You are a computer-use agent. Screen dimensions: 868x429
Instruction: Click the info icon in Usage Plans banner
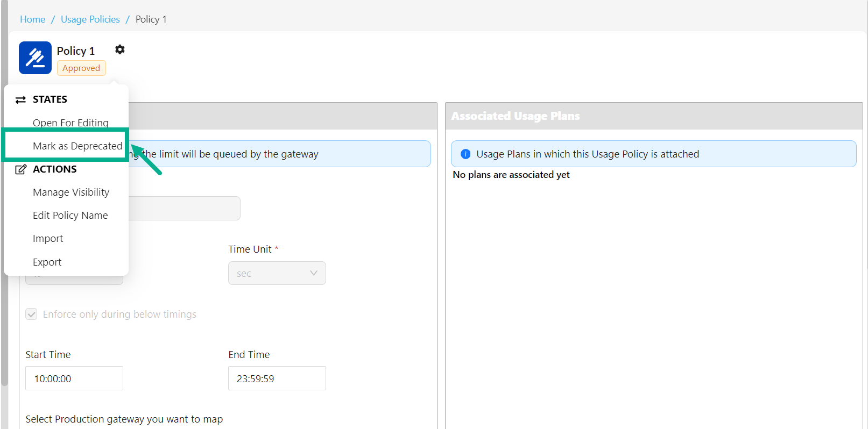tap(465, 154)
